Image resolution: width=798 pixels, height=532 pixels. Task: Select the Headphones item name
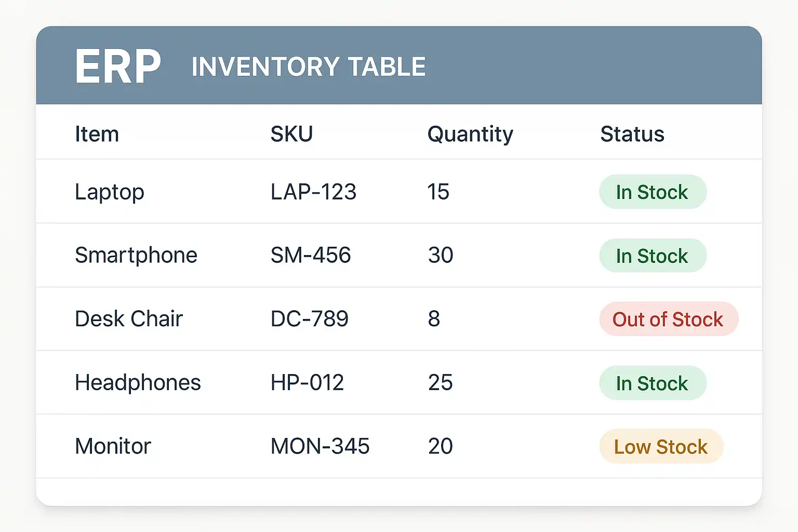coord(138,382)
